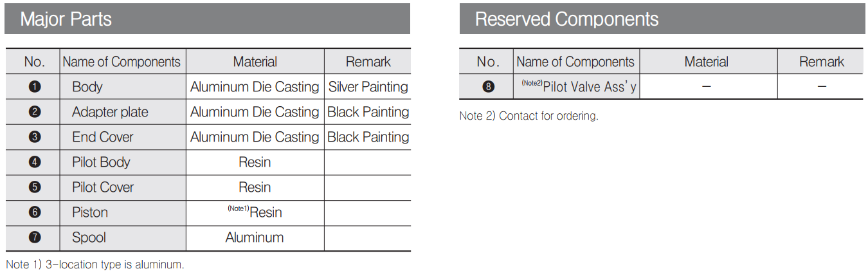Click the number 6 circled marker
Viewport: 868px width, 278px height.
point(35,212)
